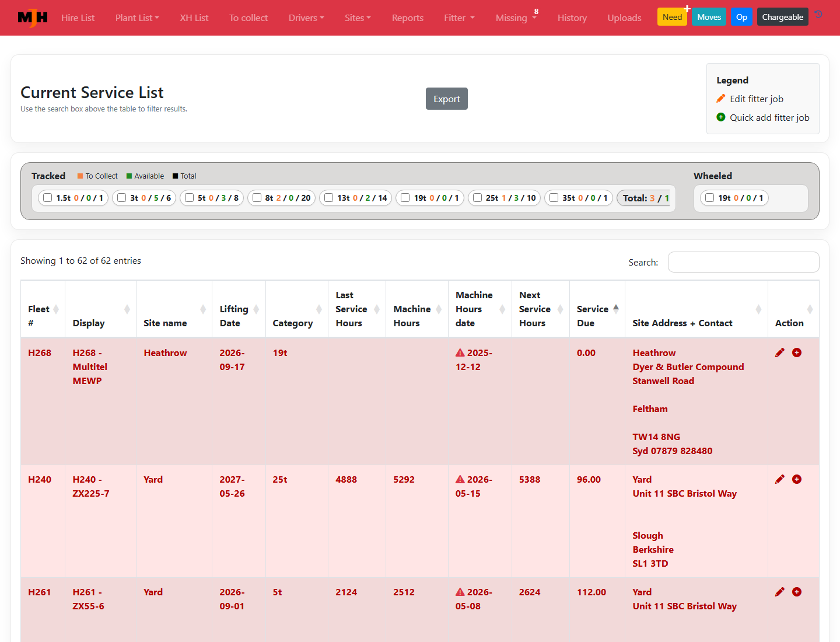This screenshot has width=840, height=642.
Task: Sort table by Action column
Action: [793, 309]
